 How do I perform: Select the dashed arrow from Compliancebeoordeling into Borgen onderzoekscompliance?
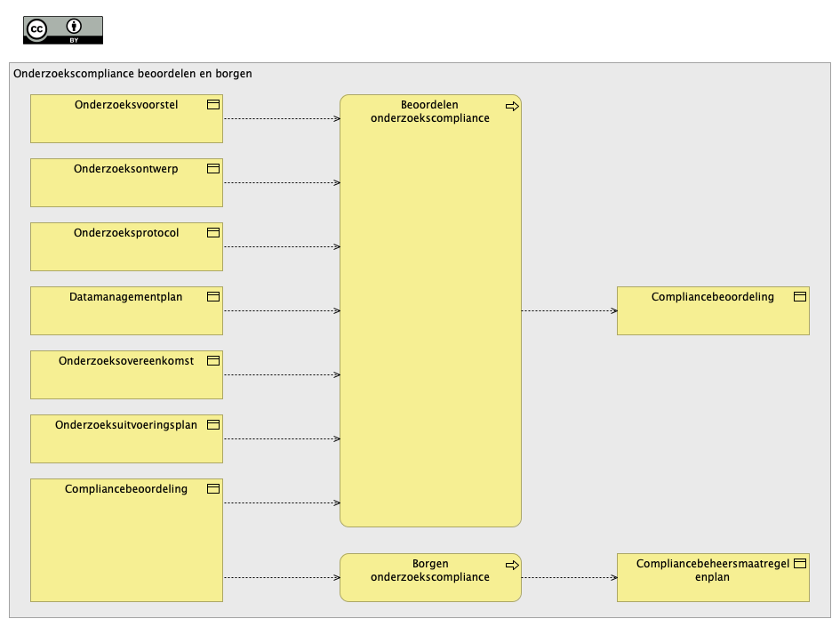pos(282,578)
